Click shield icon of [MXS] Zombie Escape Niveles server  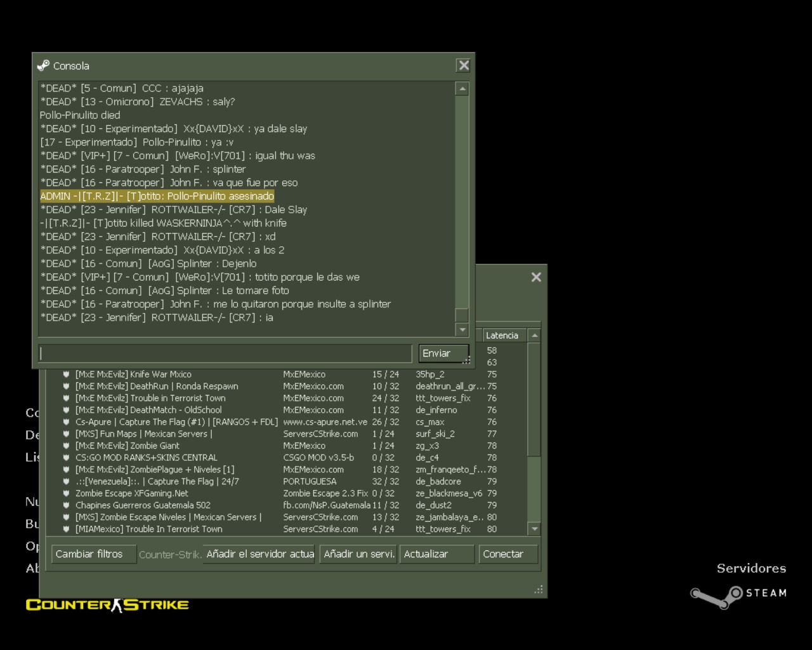(x=66, y=517)
